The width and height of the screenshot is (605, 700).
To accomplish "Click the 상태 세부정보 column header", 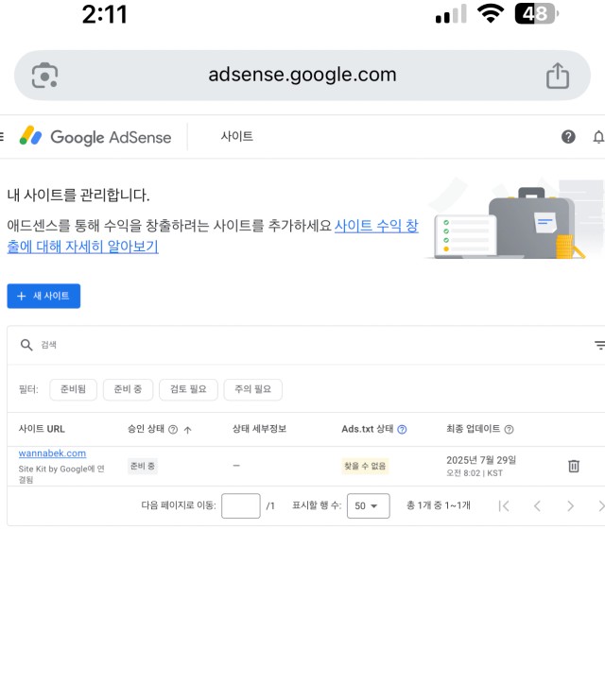I will pyautogui.click(x=259, y=429).
